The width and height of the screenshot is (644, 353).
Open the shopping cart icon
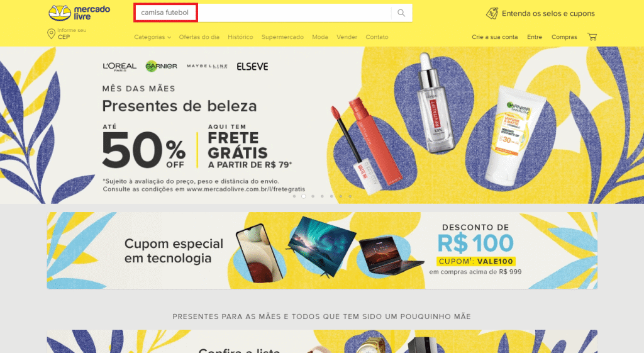[x=592, y=36]
